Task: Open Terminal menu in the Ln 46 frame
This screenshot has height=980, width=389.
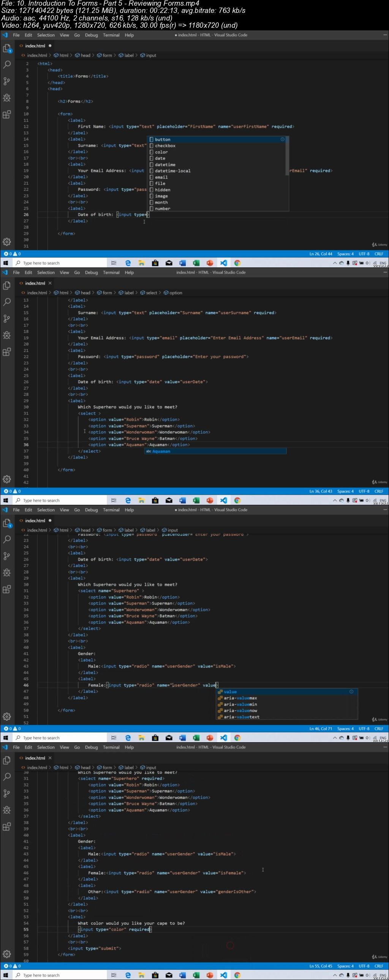Action: click(x=111, y=510)
